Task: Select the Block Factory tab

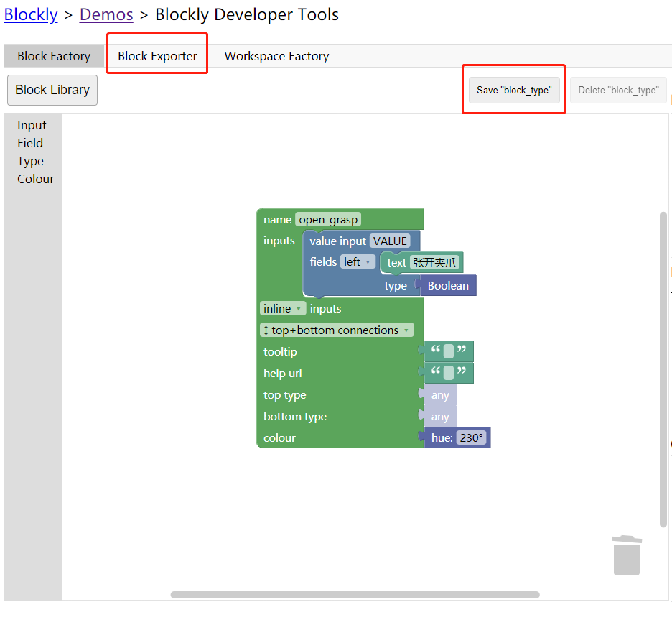Action: [54, 56]
